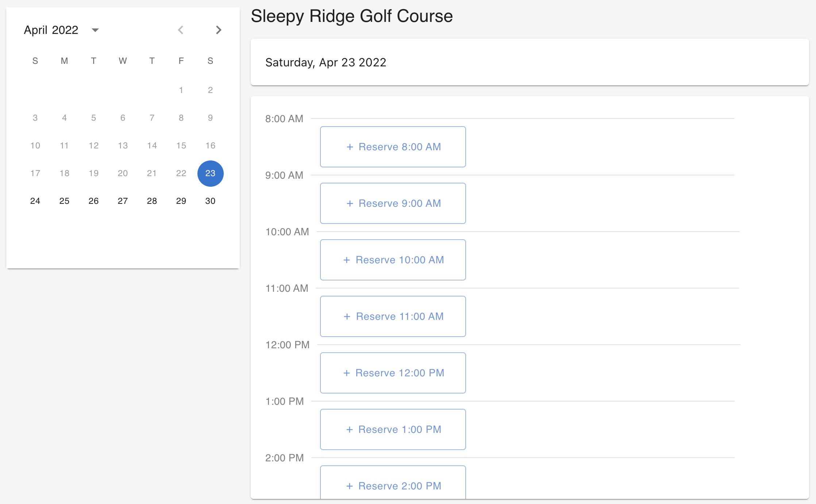Select Wednesday April 27

pos(123,201)
